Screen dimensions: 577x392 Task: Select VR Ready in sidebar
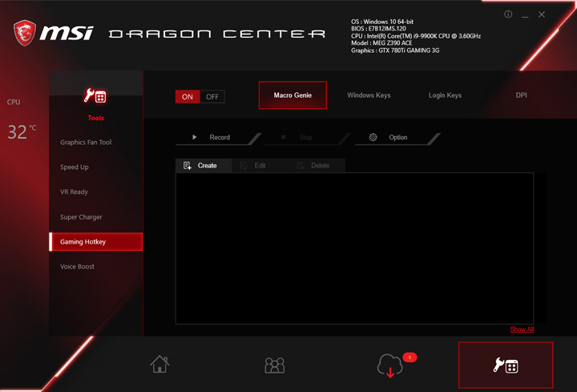click(74, 192)
